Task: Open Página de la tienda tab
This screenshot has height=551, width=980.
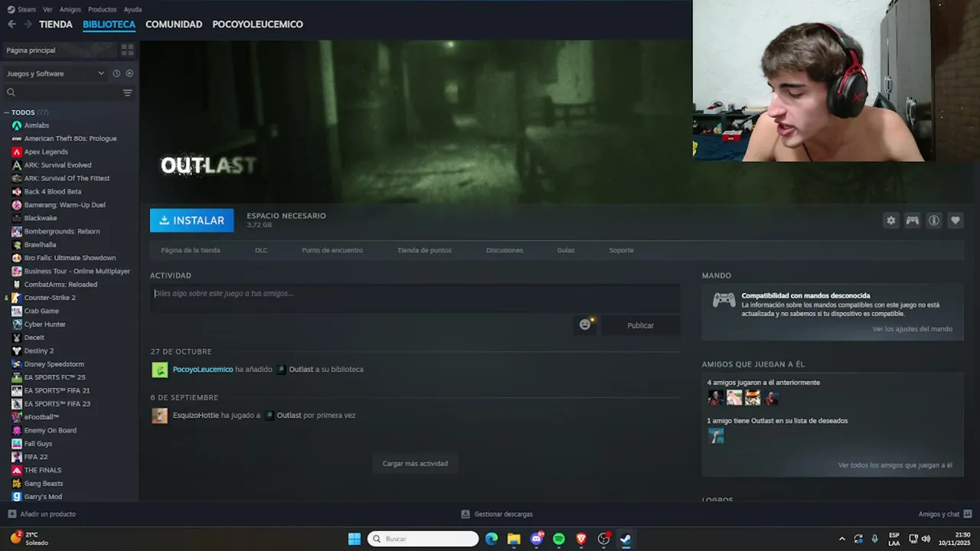Action: [x=191, y=250]
